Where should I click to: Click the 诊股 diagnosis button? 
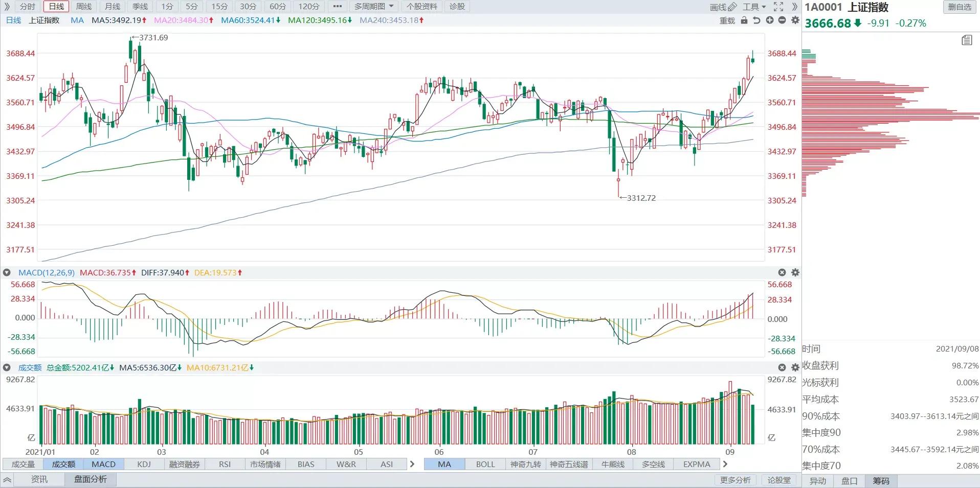click(x=457, y=7)
